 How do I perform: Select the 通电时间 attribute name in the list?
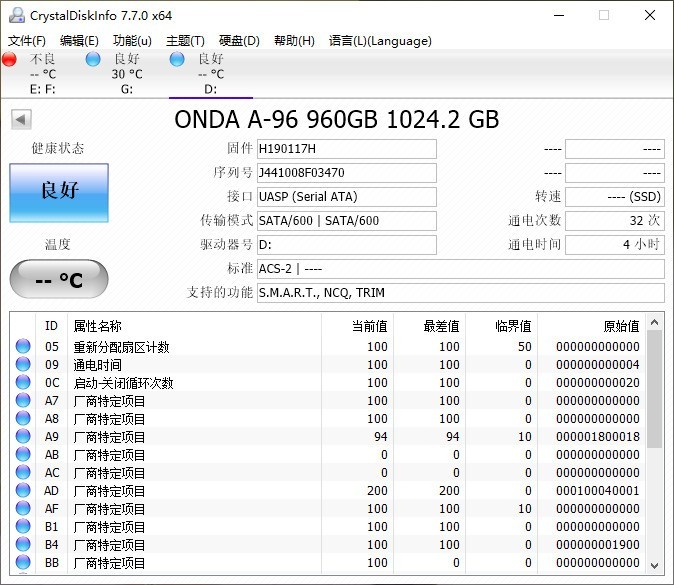coord(98,365)
